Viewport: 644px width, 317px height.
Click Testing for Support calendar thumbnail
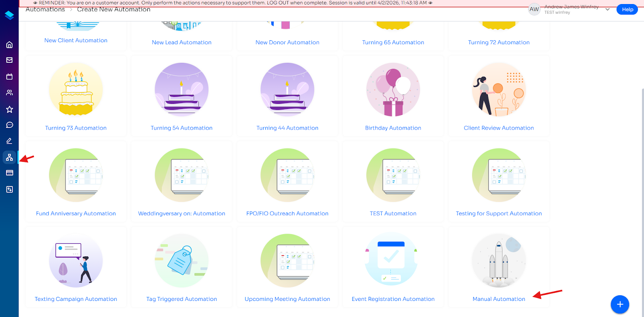click(x=499, y=175)
